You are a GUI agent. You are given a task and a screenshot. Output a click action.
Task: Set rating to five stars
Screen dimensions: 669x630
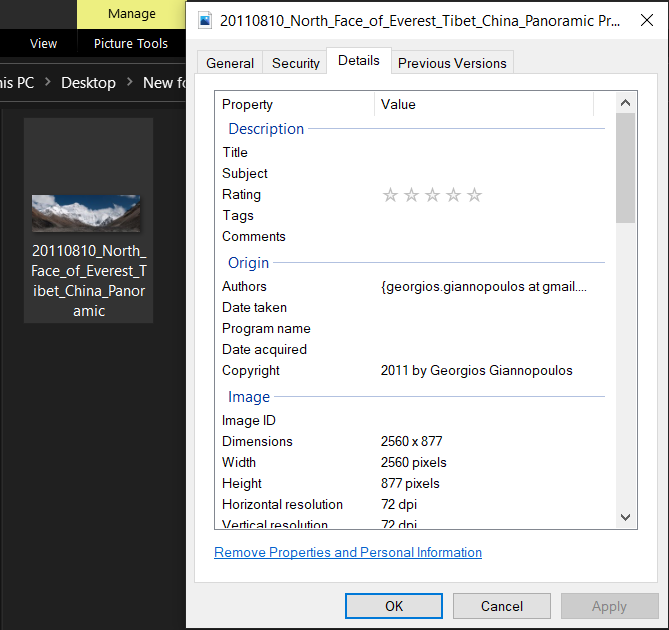(x=474, y=195)
